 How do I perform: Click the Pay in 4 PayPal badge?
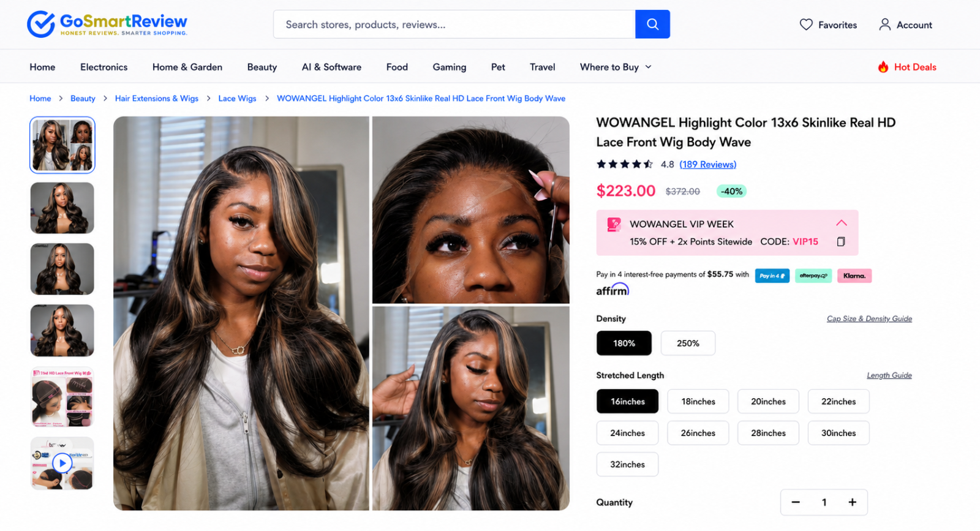pyautogui.click(x=772, y=276)
